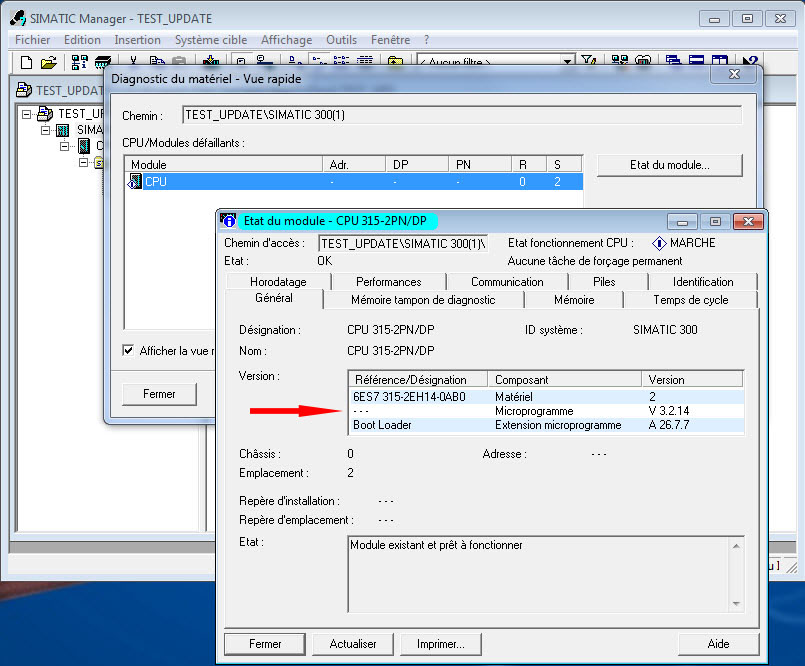Screen dimensions: 805x666
Task: Open the 'Aucun filtre' filter dropdown
Action: point(568,63)
